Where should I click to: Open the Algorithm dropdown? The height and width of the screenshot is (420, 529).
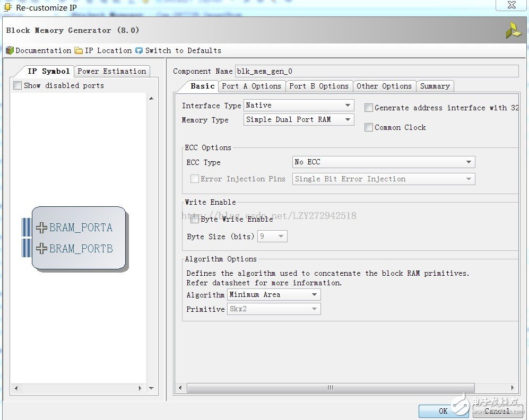pos(274,295)
